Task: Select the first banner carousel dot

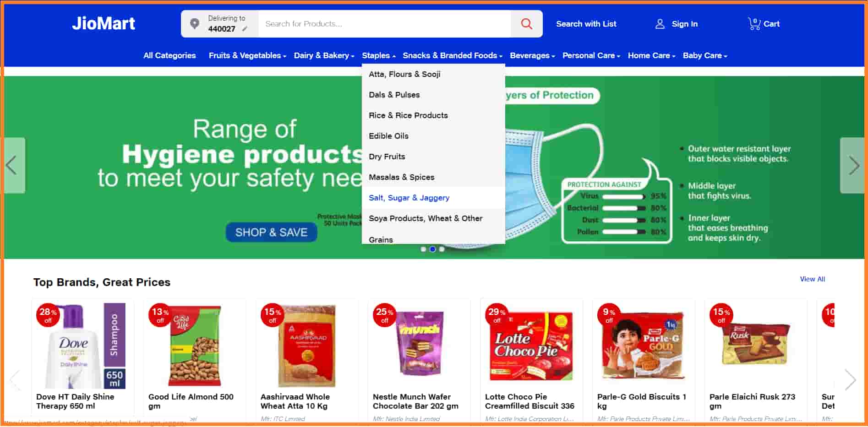Action: coord(423,249)
